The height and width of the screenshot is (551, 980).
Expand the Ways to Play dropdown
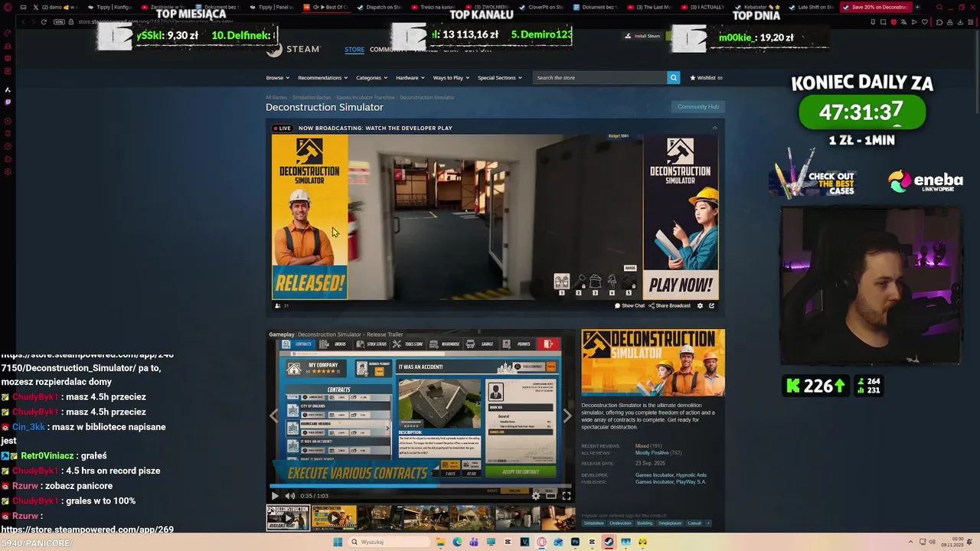tap(451, 77)
